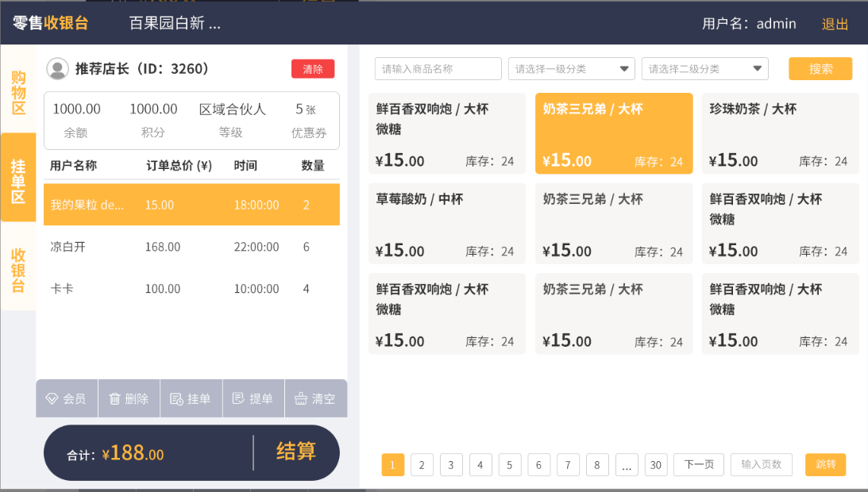Log out via the 退出 link
The width and height of the screenshot is (868, 492).
coord(835,24)
